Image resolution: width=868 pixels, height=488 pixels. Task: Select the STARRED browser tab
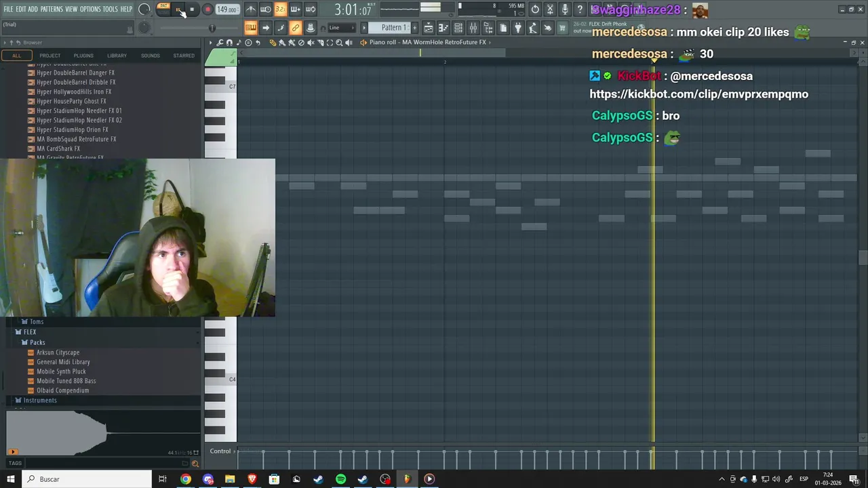point(184,56)
